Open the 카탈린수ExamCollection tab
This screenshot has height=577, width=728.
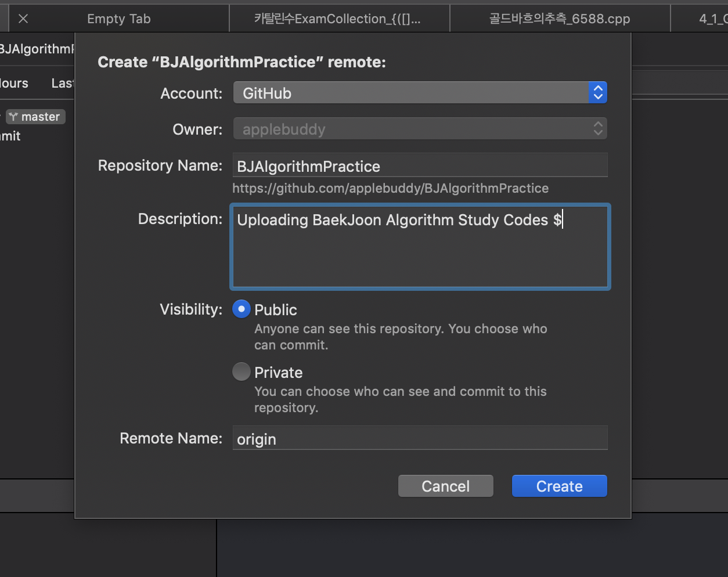click(340, 19)
